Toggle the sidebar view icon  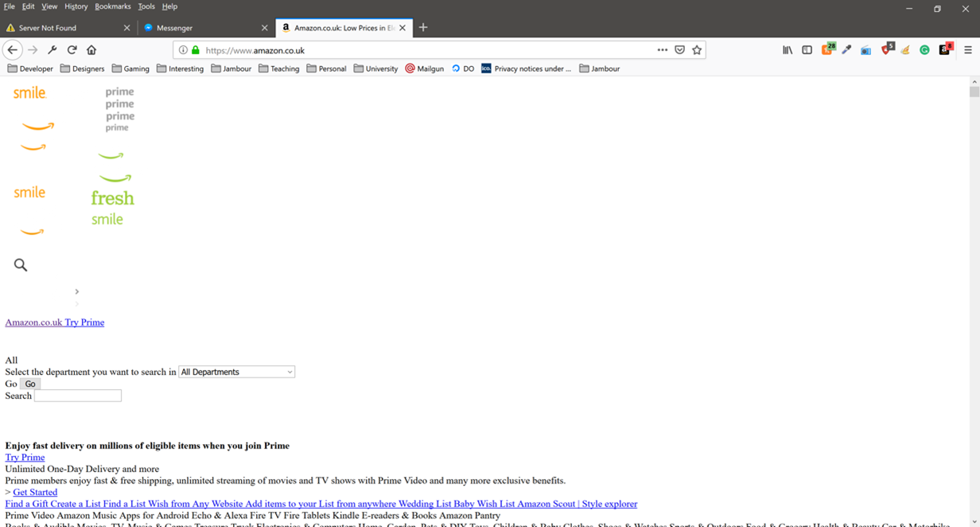coord(807,49)
